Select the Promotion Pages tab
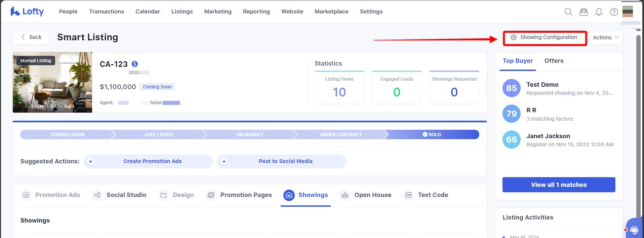The width and height of the screenshot is (644, 238). coord(239,195)
